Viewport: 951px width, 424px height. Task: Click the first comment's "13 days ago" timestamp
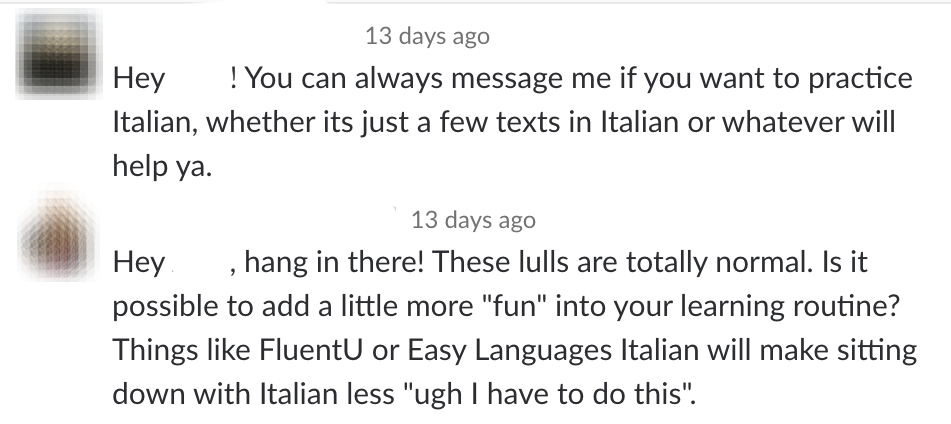(427, 36)
